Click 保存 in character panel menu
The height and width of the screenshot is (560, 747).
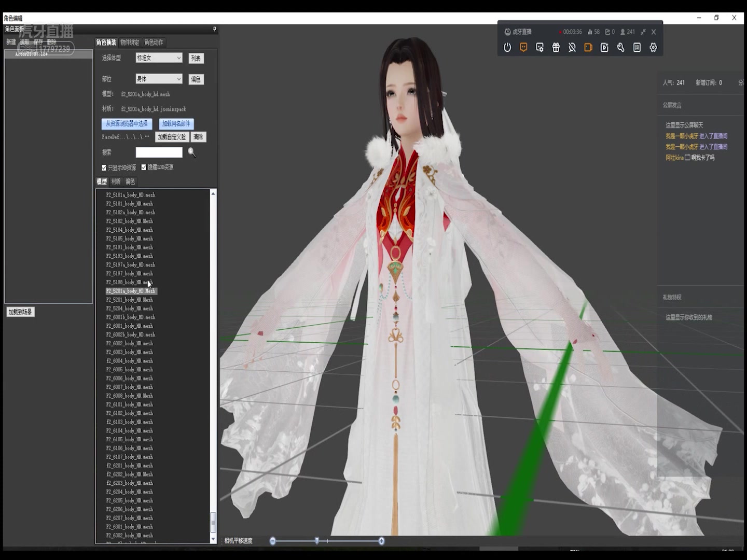pyautogui.click(x=38, y=41)
